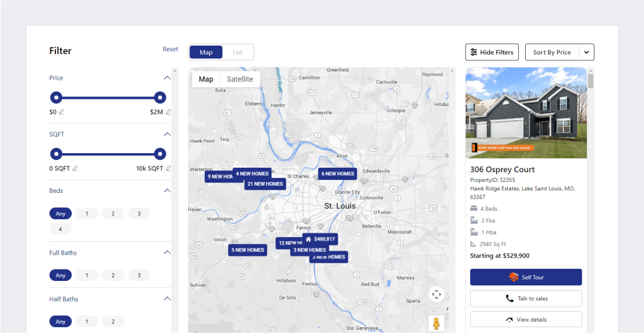Click the map fullscreen toggle icon

tap(436, 294)
